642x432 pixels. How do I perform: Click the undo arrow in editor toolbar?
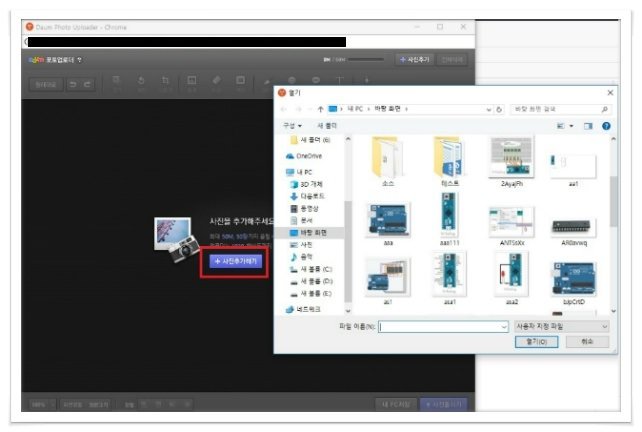coord(73,84)
